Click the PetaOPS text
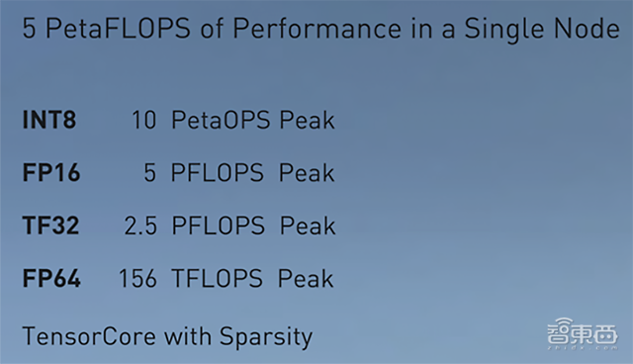The image size is (633, 364). pos(221,120)
